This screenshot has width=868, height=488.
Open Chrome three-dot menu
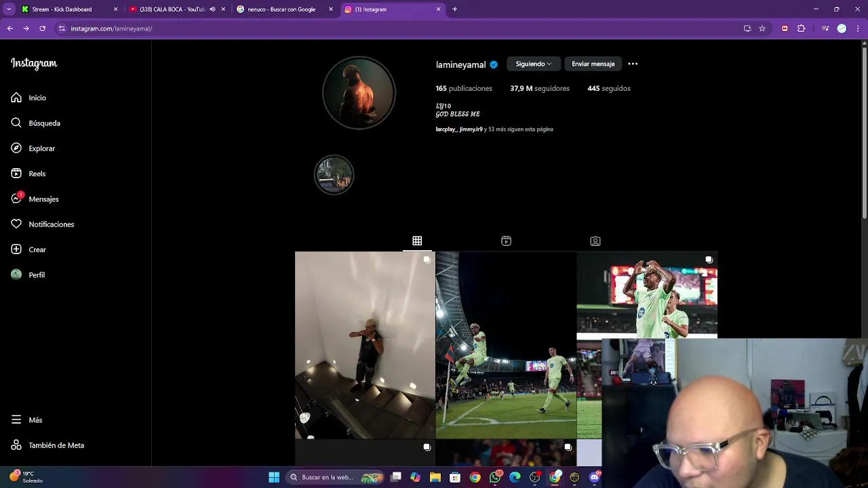(857, 28)
